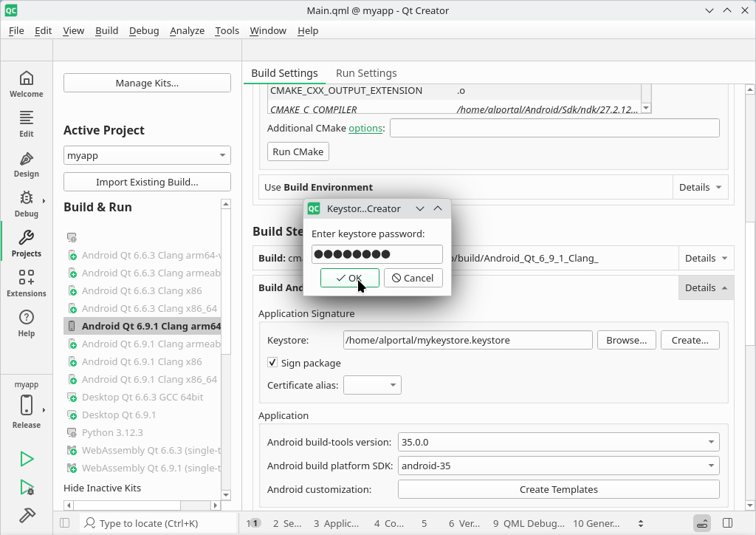Open the myapp Release kit selector
This screenshot has width=756, height=535.
pyautogui.click(x=27, y=405)
